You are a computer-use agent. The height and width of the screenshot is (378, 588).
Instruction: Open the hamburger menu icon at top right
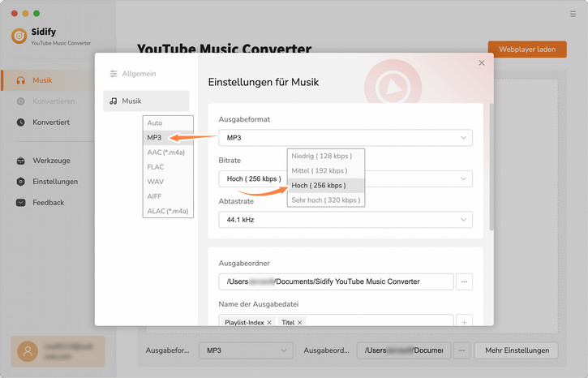click(573, 14)
